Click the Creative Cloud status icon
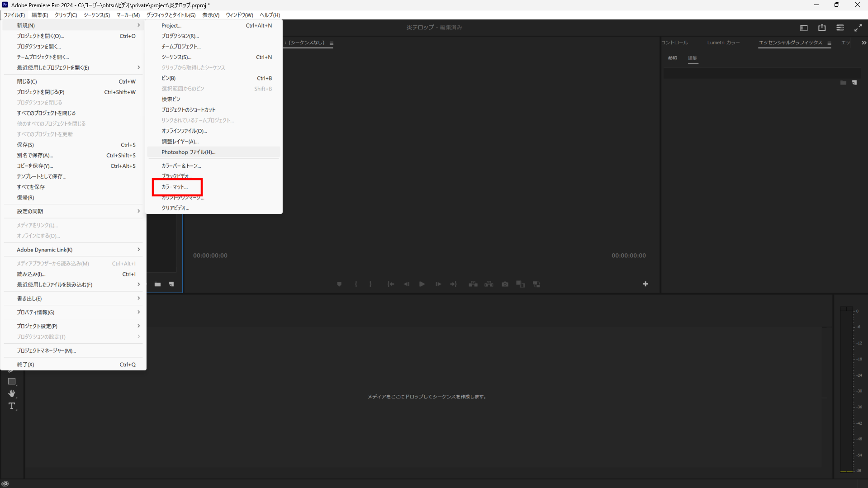Screen dimensions: 868x488 click(5, 483)
